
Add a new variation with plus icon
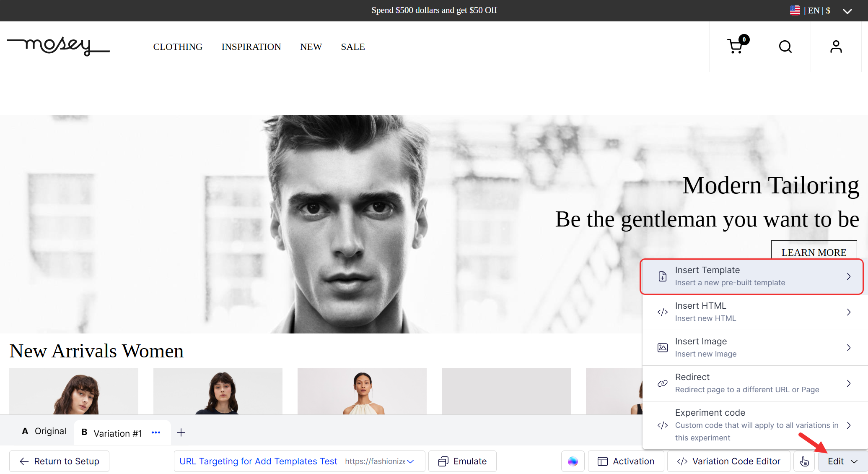point(181,432)
